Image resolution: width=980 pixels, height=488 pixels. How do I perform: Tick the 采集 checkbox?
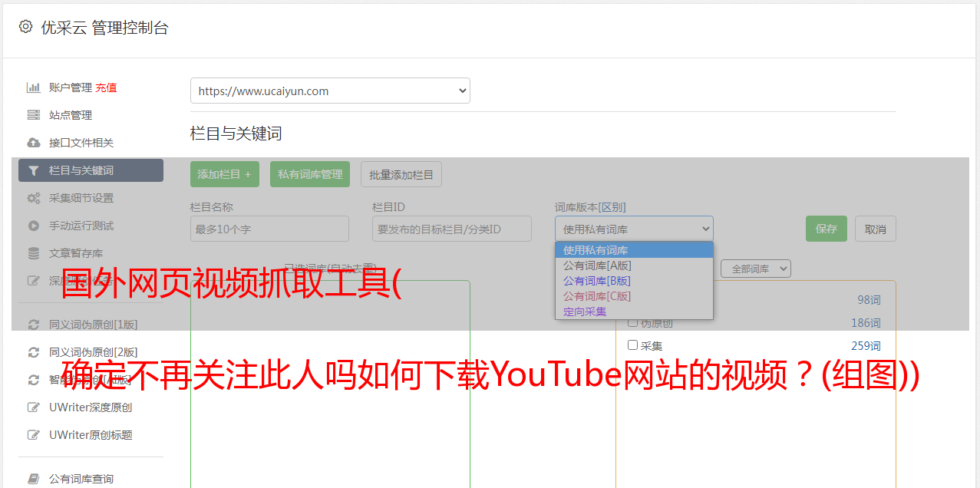(633, 345)
